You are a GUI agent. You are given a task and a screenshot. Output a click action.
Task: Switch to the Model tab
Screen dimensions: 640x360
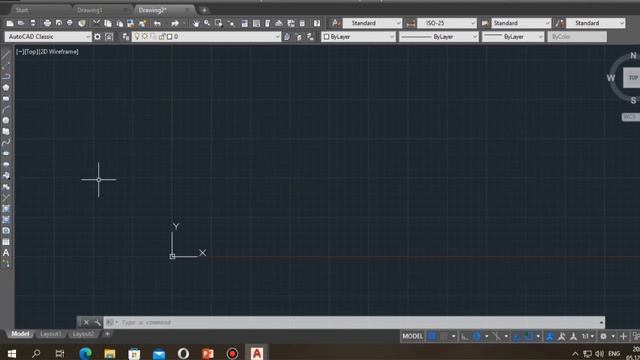[x=20, y=334]
